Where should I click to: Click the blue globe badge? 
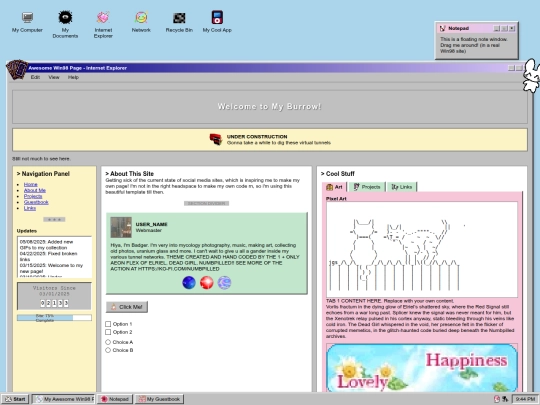189,283
